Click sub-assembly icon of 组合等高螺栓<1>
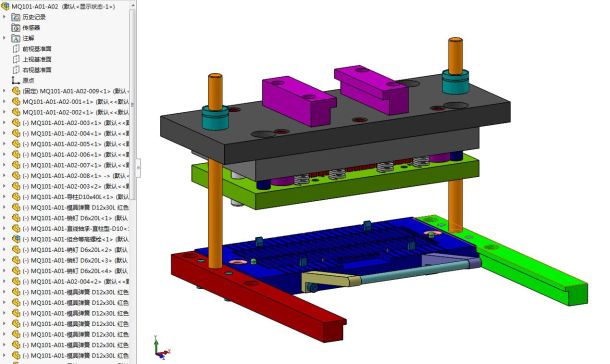The width and height of the screenshot is (610, 364). 16,239
